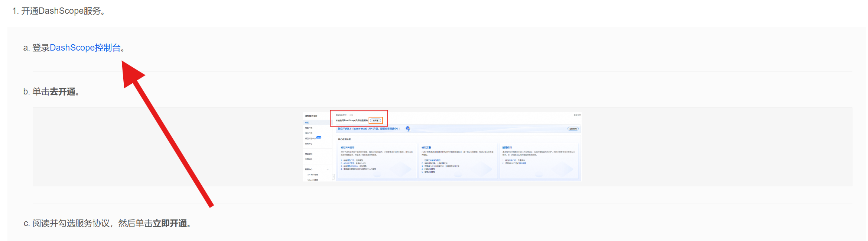Viewport: 868px width, 241px height.
Task: Click the heading text "开通DashScope服务"
Action: point(61,11)
